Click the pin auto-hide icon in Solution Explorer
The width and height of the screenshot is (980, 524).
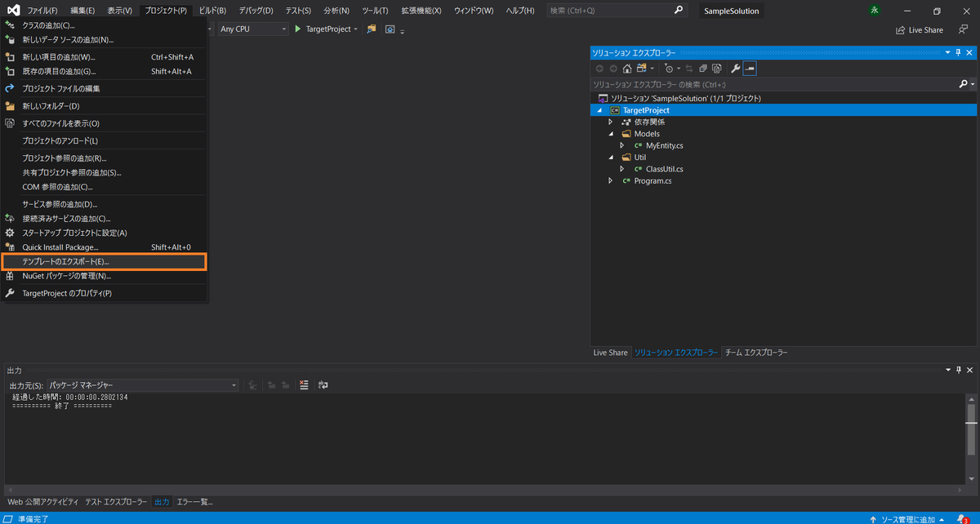[958, 52]
